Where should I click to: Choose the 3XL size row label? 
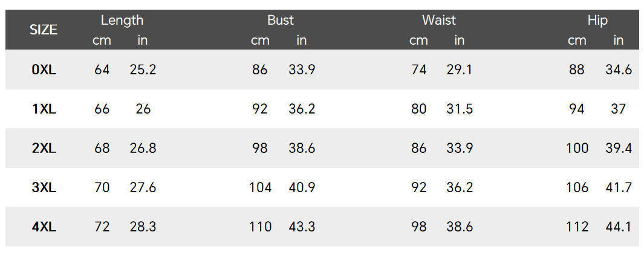[x=44, y=188]
